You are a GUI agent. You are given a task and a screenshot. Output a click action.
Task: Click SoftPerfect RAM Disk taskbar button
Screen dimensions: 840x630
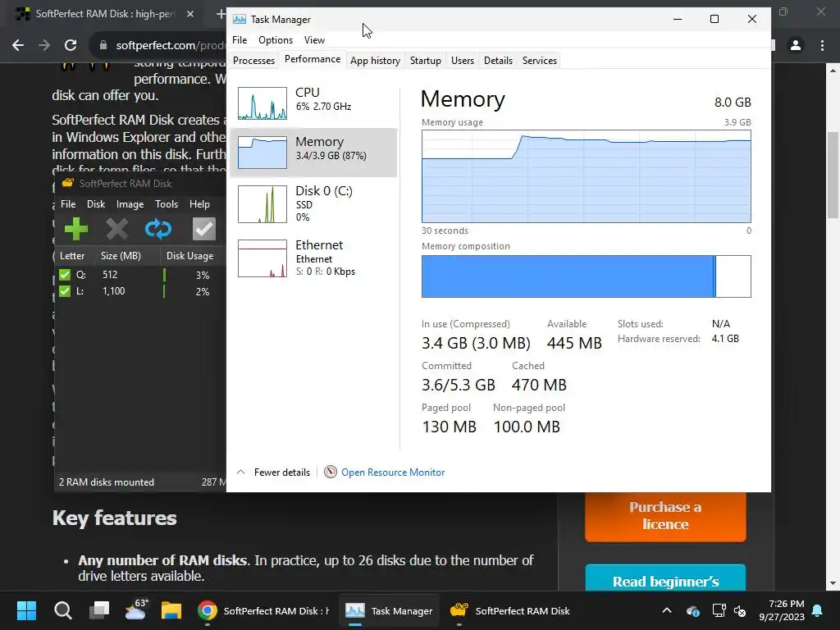(510, 610)
